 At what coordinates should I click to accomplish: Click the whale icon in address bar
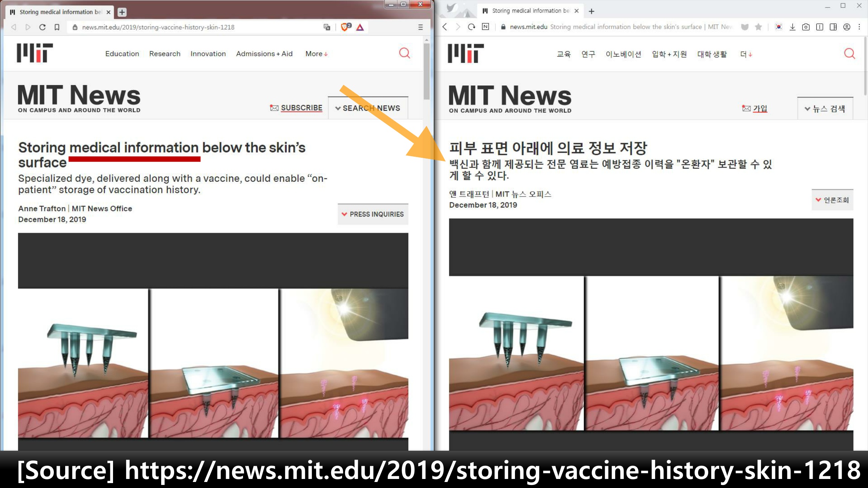click(744, 27)
